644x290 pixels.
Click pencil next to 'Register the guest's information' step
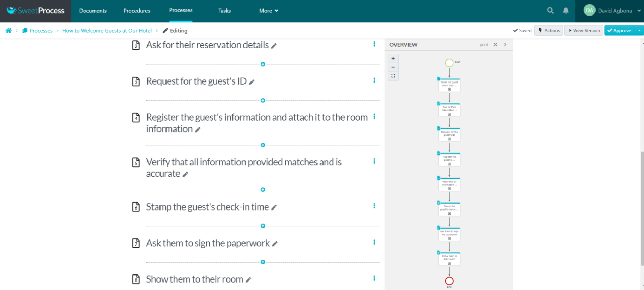(x=198, y=130)
